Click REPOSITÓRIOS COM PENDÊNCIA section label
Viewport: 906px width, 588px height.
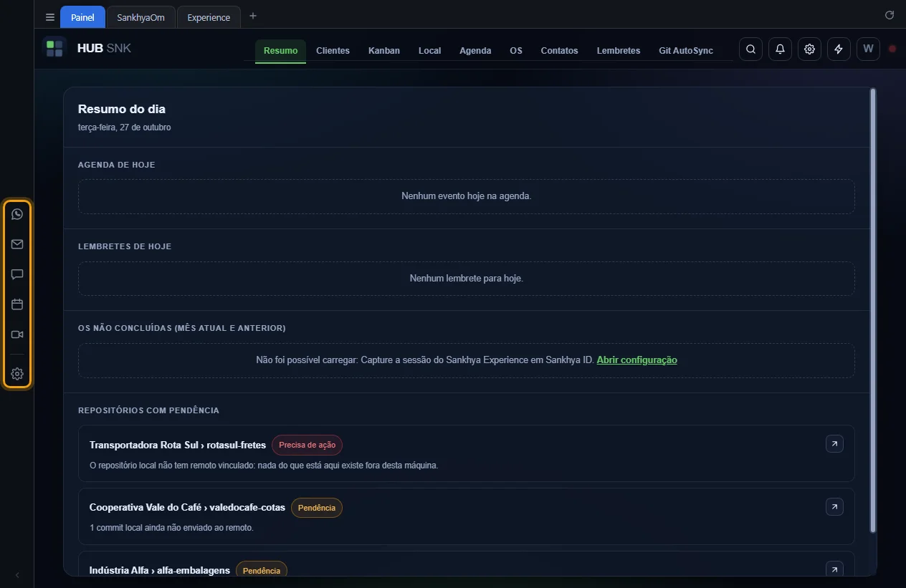[x=148, y=410]
